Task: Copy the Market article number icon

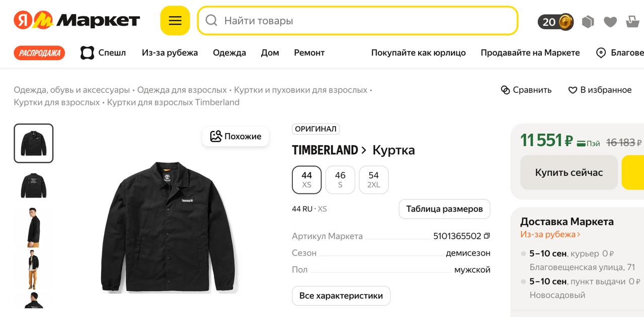Action: (x=487, y=236)
